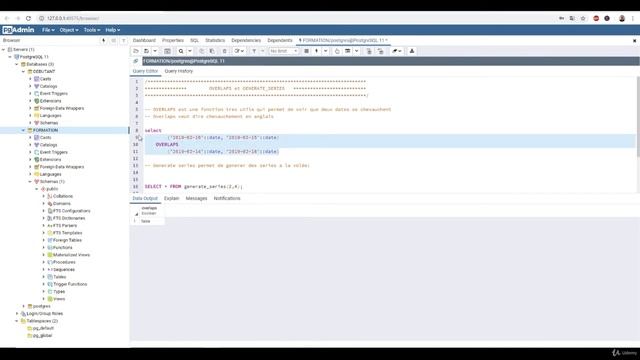This screenshot has width=640, height=360.
Task: Expand the Login/Group Roles node
Action: point(17,313)
